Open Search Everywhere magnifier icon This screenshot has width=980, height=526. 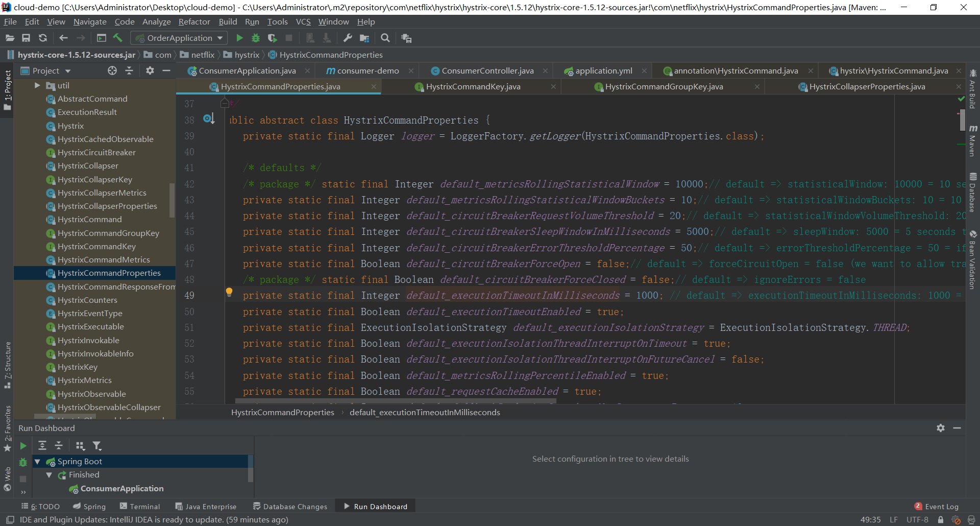click(385, 38)
